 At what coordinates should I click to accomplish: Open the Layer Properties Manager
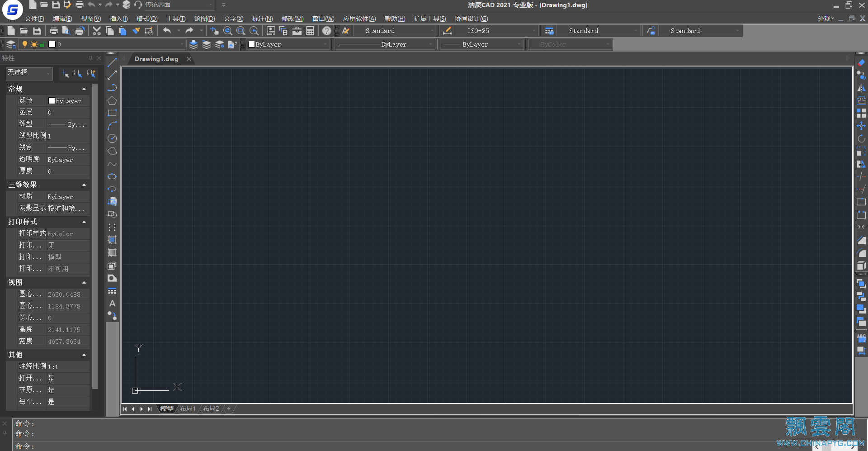pos(11,44)
